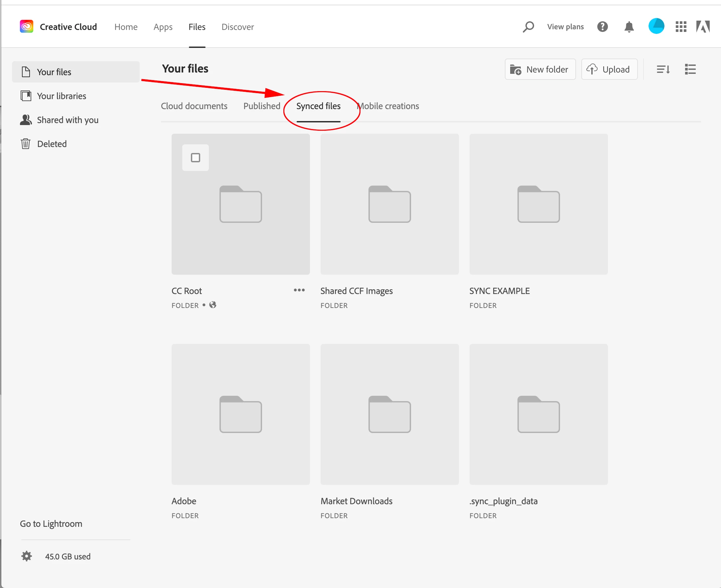Open notifications bell icon
This screenshot has height=588, width=721.
(x=629, y=27)
